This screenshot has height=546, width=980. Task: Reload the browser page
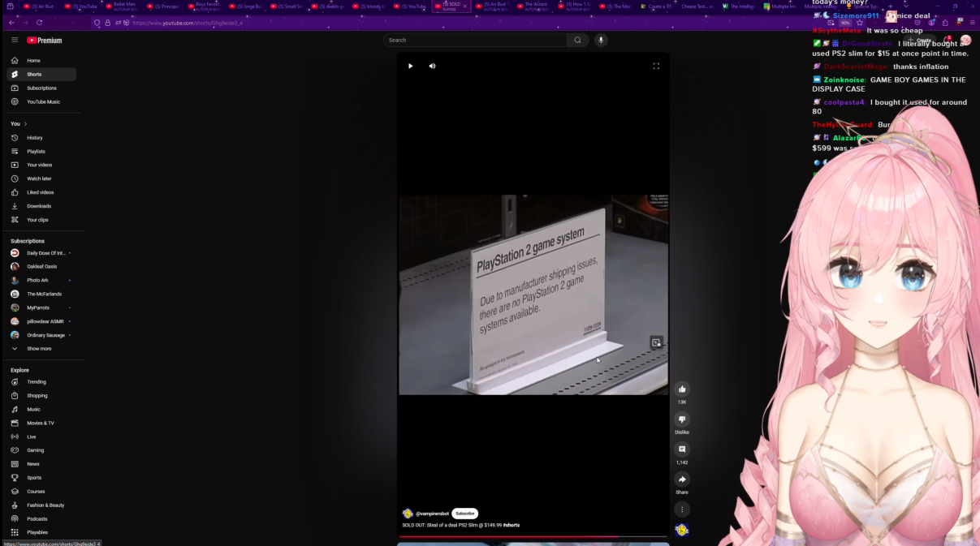pyautogui.click(x=39, y=23)
